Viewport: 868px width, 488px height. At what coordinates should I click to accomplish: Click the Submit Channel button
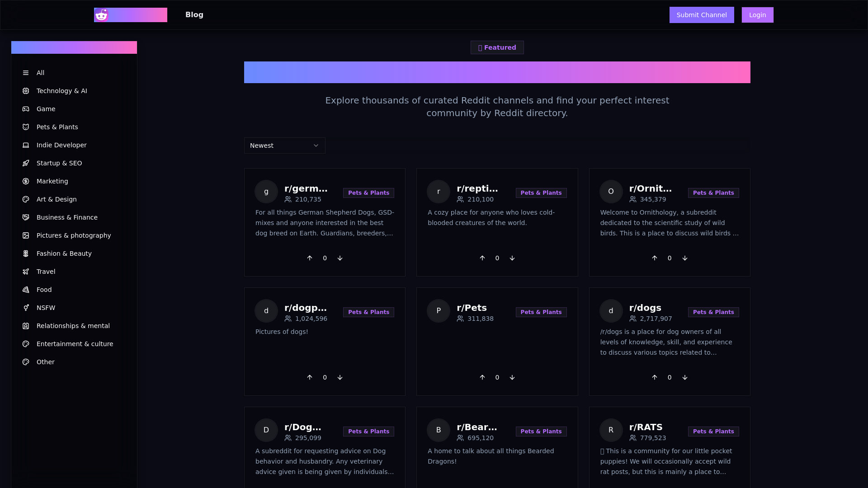point(702,15)
